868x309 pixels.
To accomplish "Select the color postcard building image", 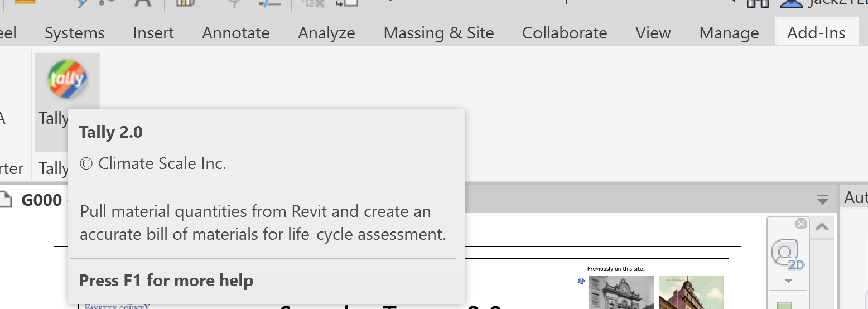I will coord(691,292).
